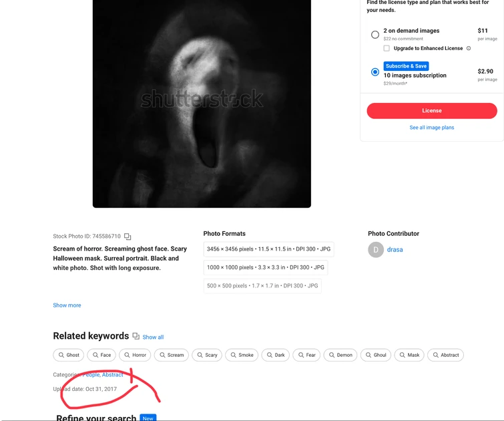Expand description with Show more
This screenshot has width=504, height=421.
67,305
